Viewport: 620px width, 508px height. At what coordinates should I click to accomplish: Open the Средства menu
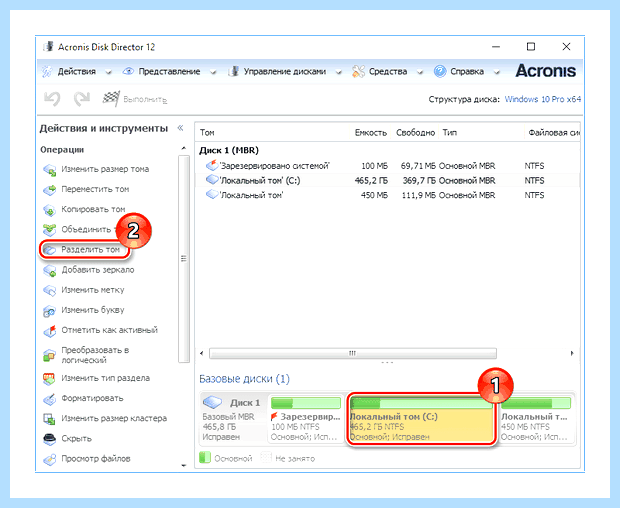point(388,72)
